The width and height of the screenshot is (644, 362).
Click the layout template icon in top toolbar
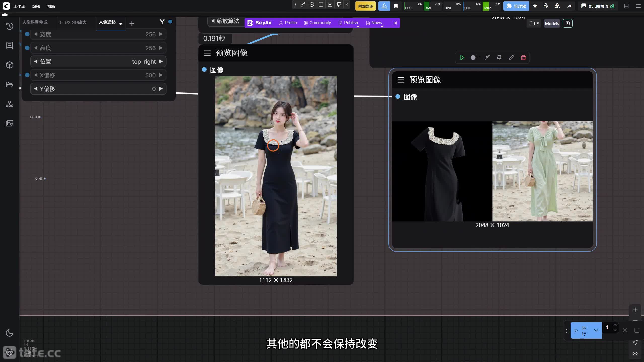tap(321, 5)
